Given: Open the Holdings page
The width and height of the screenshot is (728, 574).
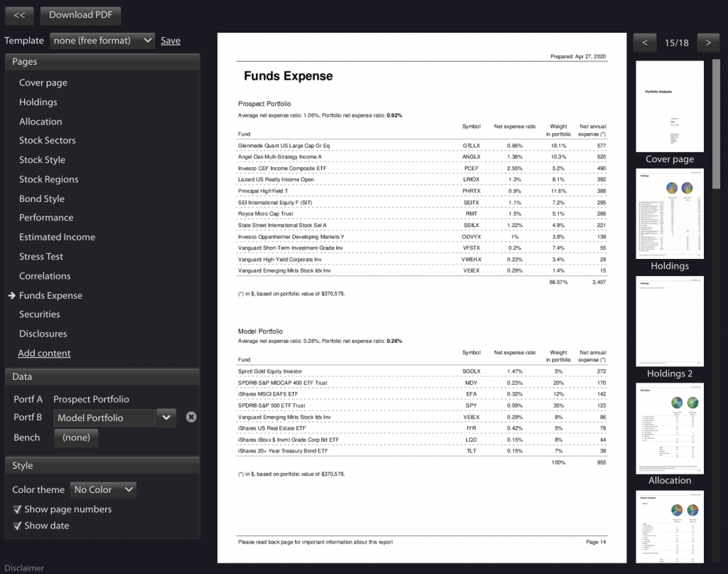Looking at the screenshot, I should 38,102.
